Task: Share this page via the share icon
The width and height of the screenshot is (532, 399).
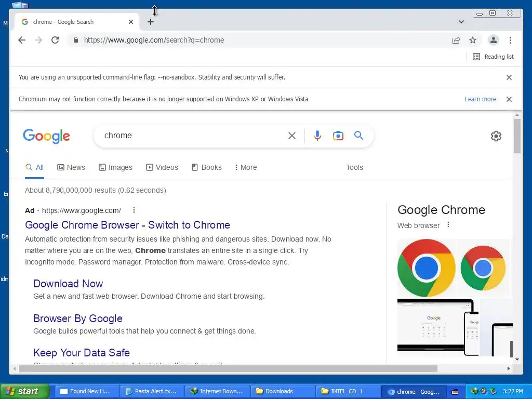Action: tap(456, 41)
